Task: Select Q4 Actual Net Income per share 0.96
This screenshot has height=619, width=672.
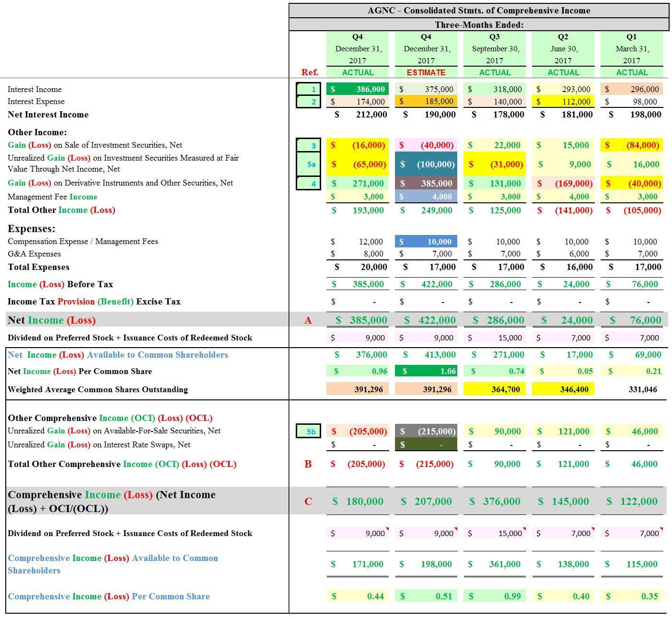Action: (x=358, y=371)
